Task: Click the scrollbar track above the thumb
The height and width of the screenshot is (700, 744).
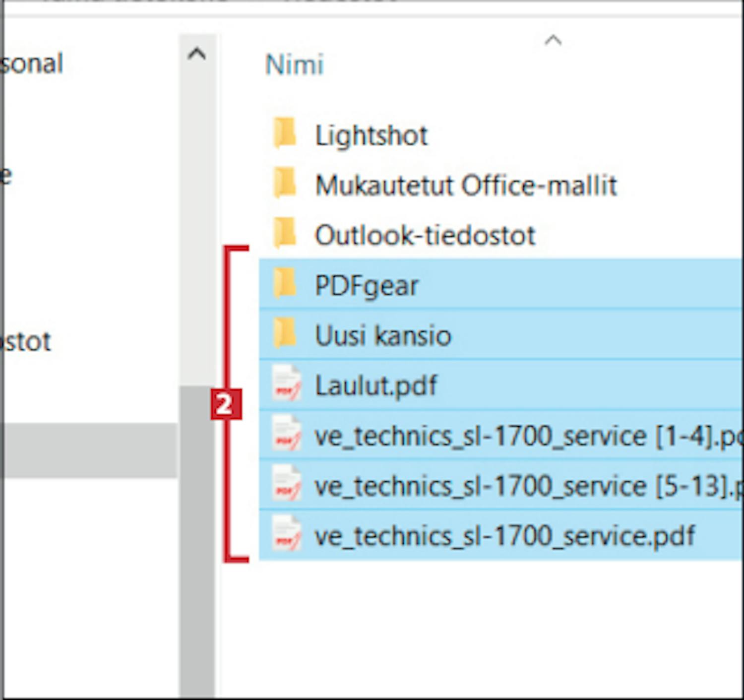Action: (x=197, y=223)
